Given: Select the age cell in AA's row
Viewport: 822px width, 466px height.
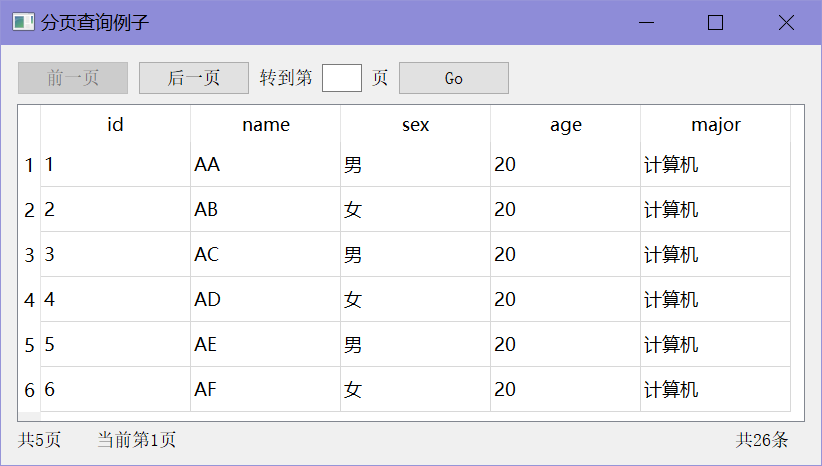Looking at the screenshot, I should point(566,165).
